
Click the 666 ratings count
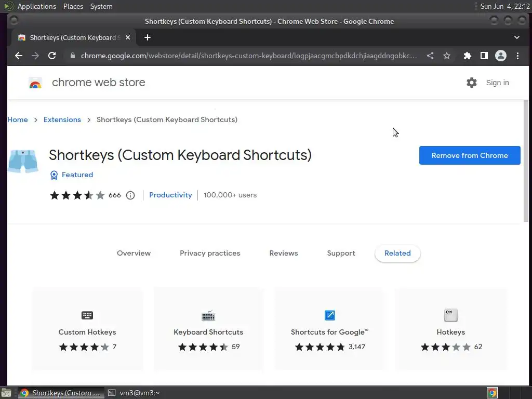pos(115,195)
